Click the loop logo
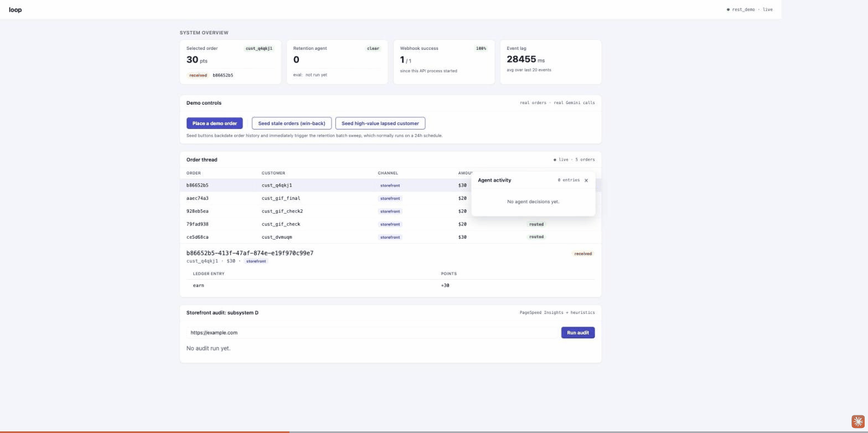The height and width of the screenshot is (433, 868). point(15,9)
